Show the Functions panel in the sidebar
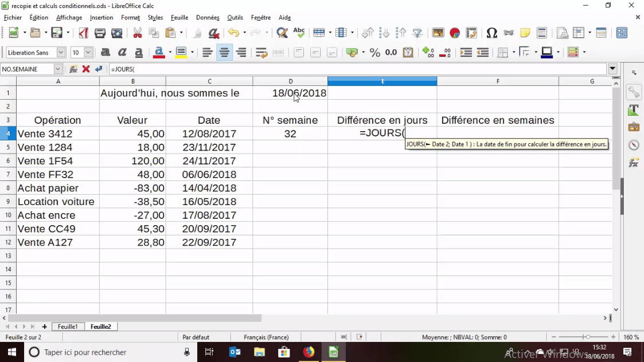644x362 pixels. tap(634, 163)
